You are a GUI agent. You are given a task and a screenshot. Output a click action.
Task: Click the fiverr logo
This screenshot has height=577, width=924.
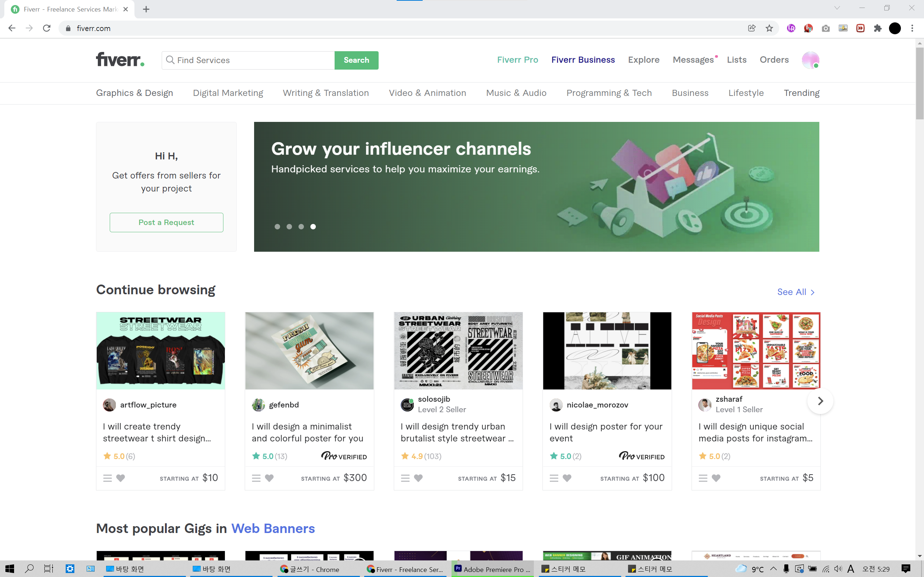pos(120,60)
